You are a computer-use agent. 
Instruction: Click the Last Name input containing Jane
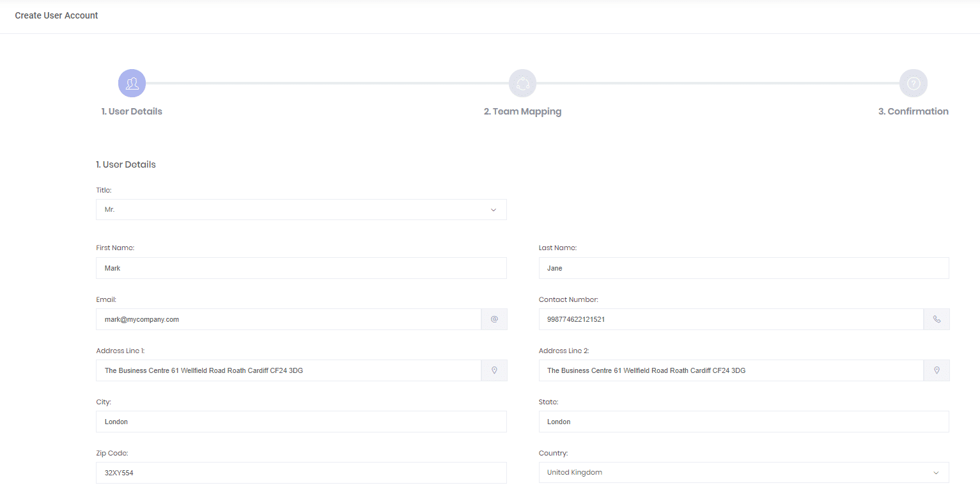[x=743, y=267]
